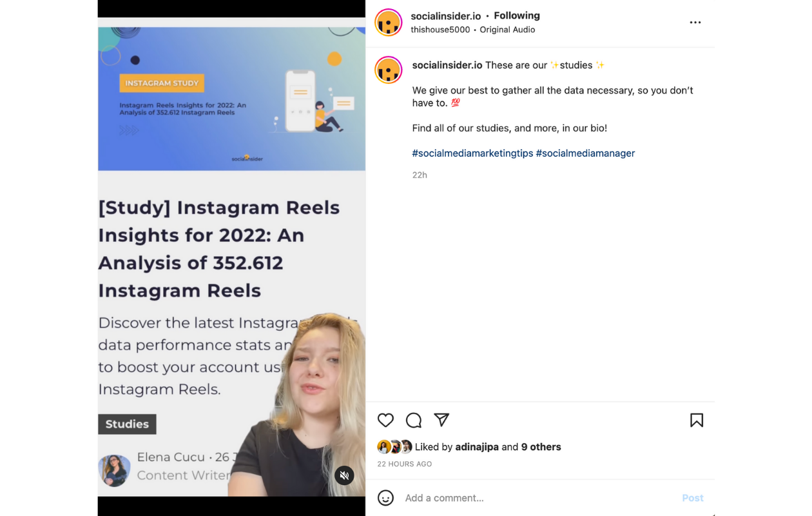The width and height of the screenshot is (812, 516).
Task: Open the #socialmediamarketingtips hashtag
Action: click(x=472, y=153)
